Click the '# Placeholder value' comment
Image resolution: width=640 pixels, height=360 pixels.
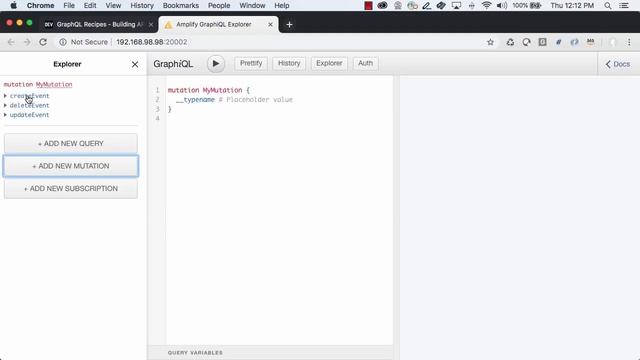pos(256,100)
